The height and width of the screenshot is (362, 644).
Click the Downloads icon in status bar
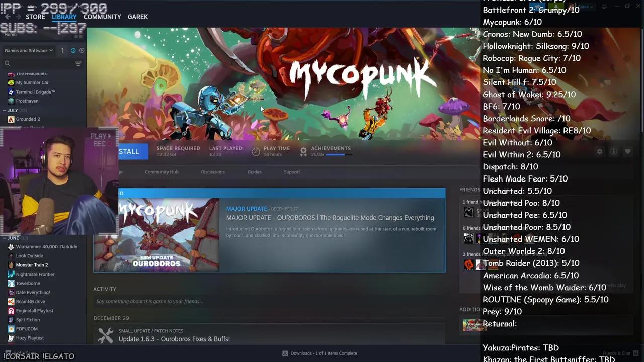[x=285, y=353]
